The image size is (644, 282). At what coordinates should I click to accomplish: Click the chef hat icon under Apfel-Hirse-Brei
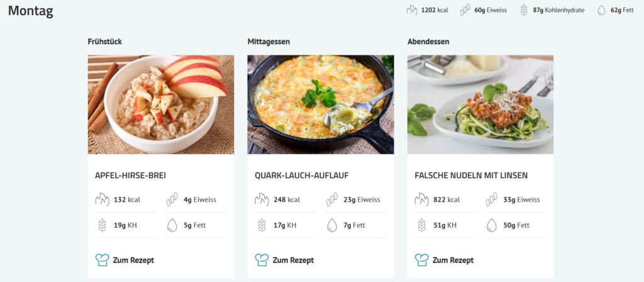pyautogui.click(x=102, y=260)
